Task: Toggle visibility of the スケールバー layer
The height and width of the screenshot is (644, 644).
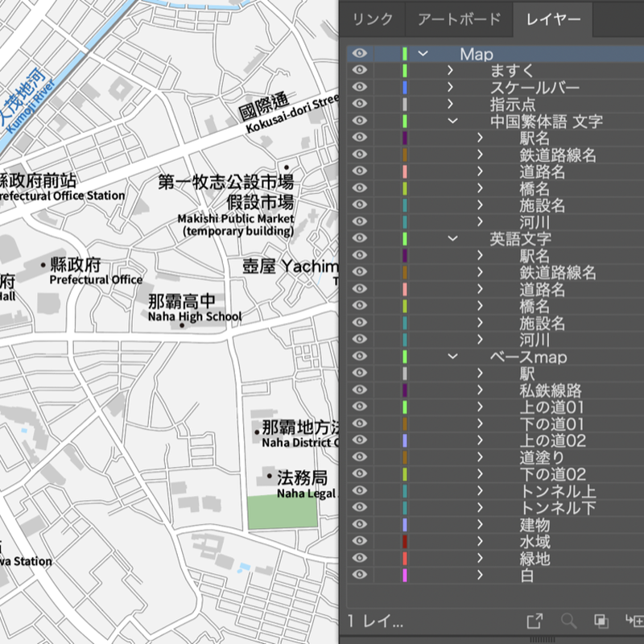Action: tap(360, 88)
